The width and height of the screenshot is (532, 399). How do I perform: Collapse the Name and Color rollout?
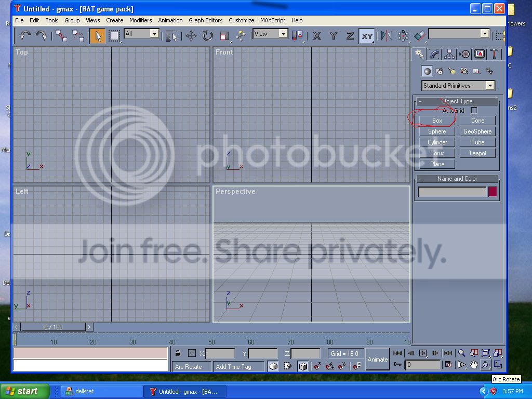pyautogui.click(x=457, y=179)
